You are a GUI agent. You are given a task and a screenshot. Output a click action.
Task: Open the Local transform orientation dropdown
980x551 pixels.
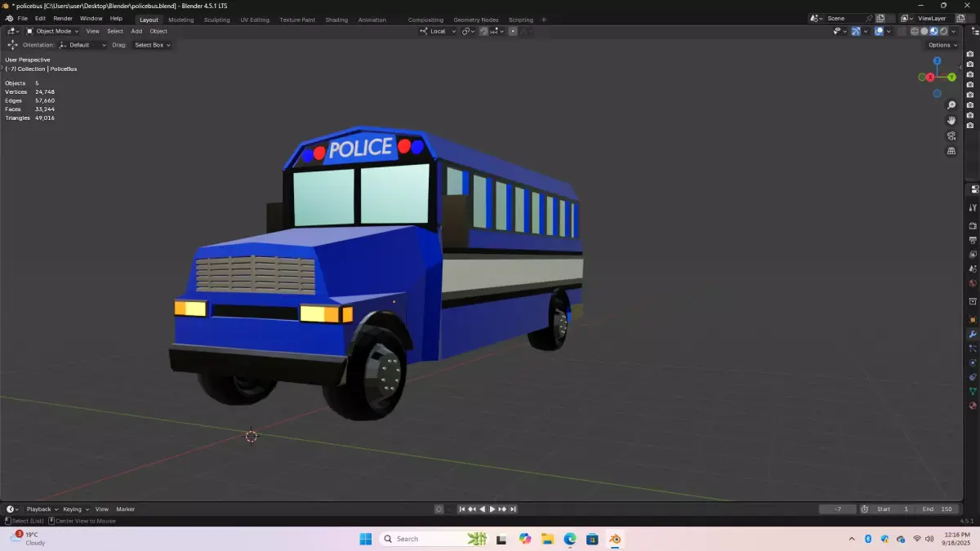[438, 31]
